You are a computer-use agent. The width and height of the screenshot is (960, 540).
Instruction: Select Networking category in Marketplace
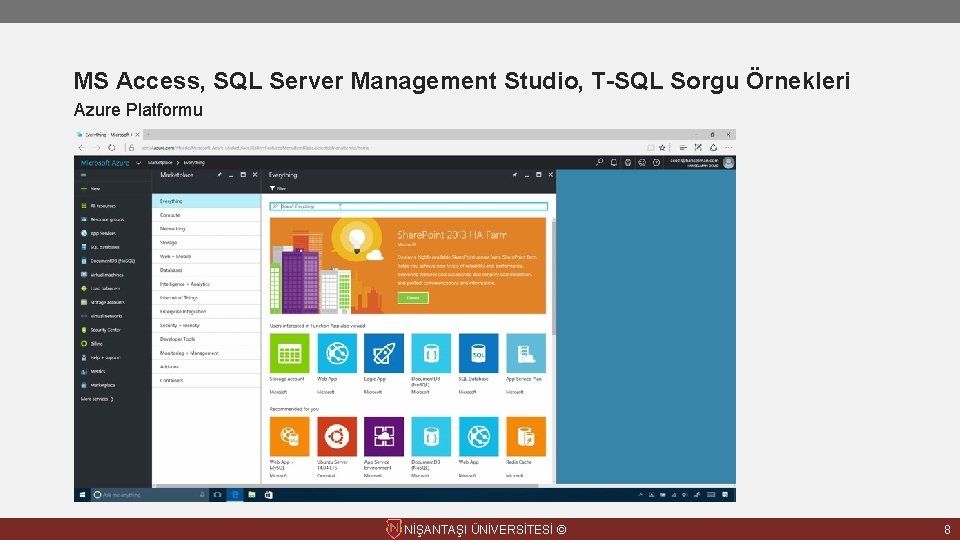tap(206, 228)
